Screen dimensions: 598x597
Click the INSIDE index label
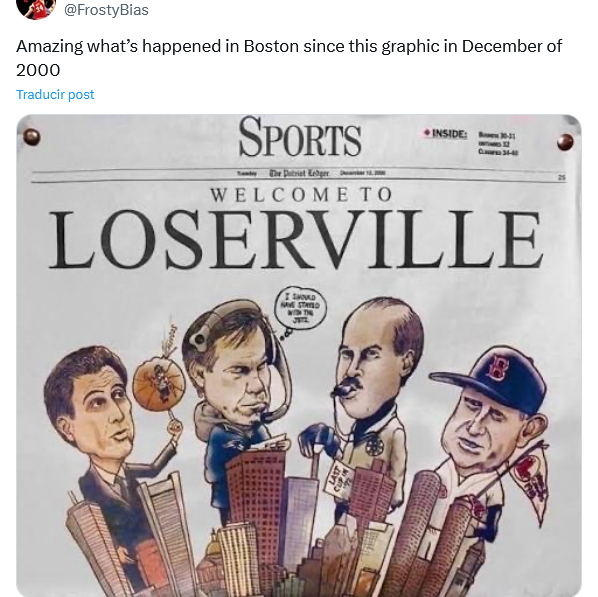point(445,134)
